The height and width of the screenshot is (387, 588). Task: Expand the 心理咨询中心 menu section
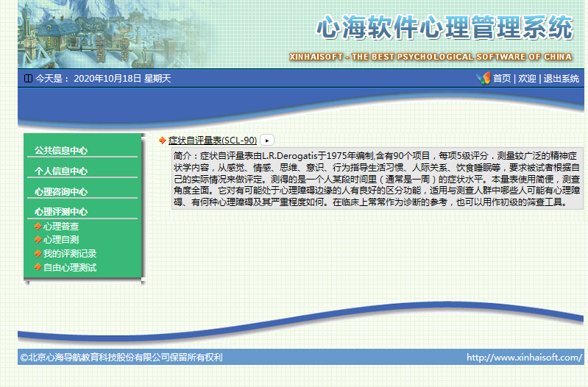pos(61,191)
